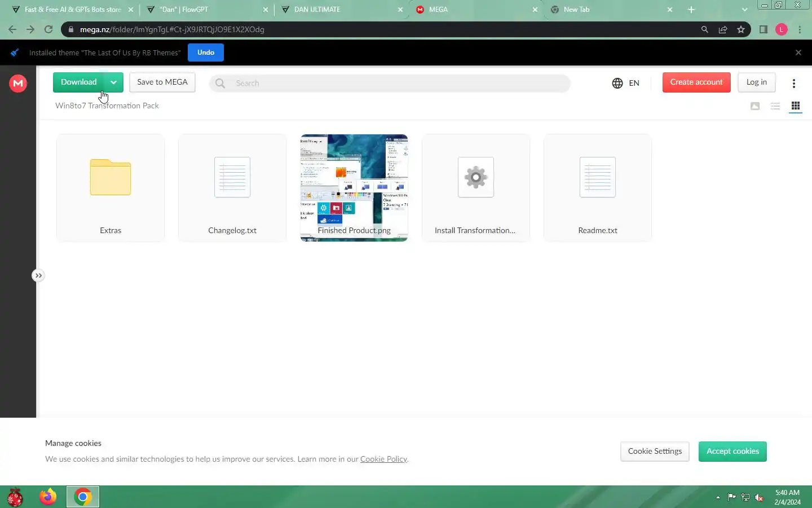Click the site lock icon
The image size is (812, 508).
[x=70, y=29]
